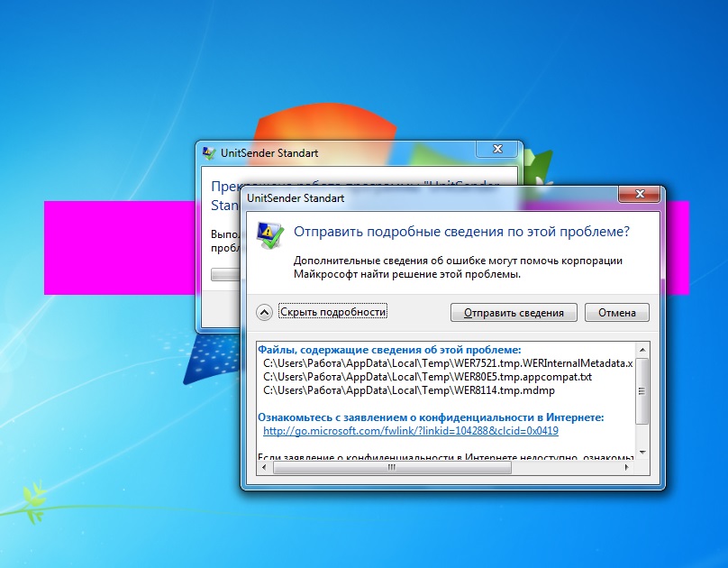
Task: Click the progress bar in the back window
Action: tap(226, 274)
